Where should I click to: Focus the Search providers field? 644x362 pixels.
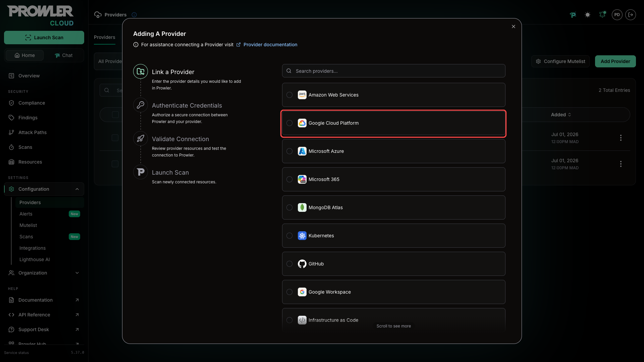coord(394,71)
